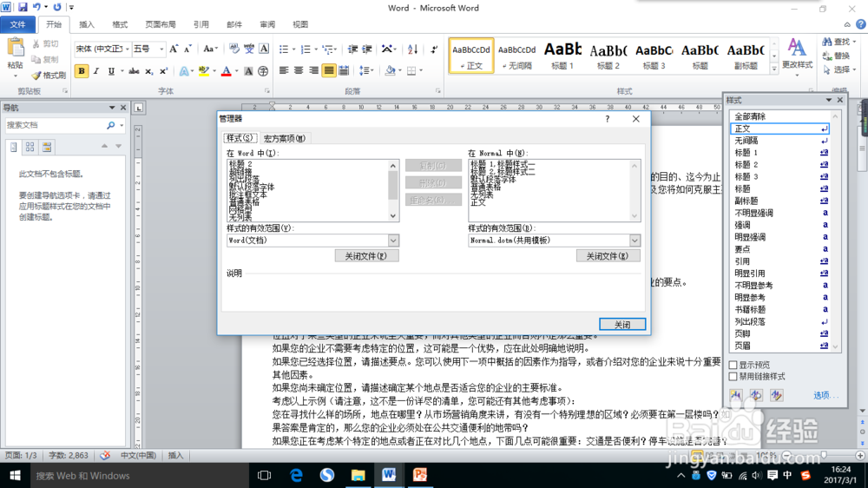This screenshot has width=868, height=488.
Task: Open the font dialog launcher in 字体 group
Action: 266,91
